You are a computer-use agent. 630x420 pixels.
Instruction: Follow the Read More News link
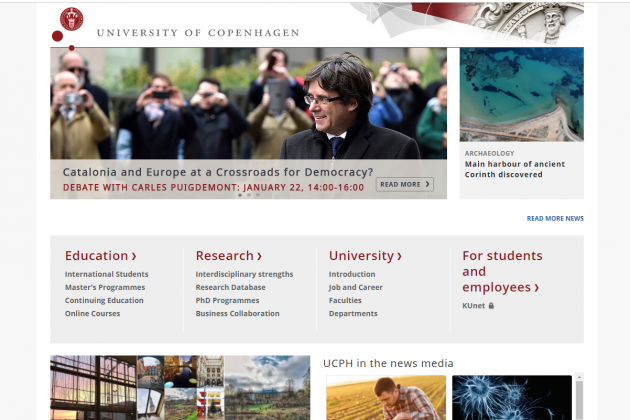(x=555, y=219)
